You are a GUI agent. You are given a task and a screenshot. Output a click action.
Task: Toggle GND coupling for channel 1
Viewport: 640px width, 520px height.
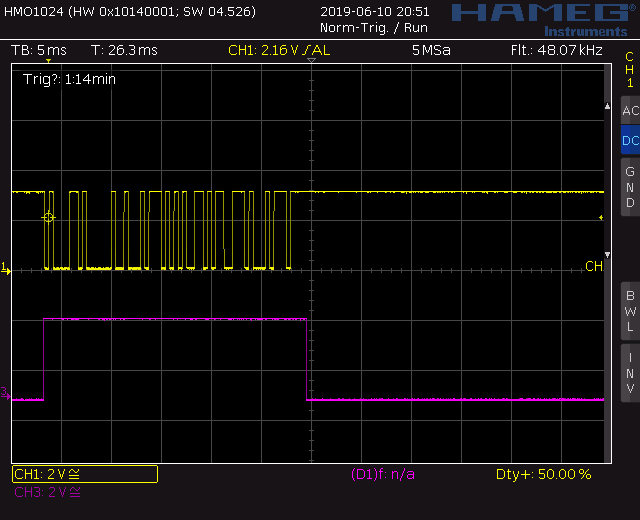point(629,187)
